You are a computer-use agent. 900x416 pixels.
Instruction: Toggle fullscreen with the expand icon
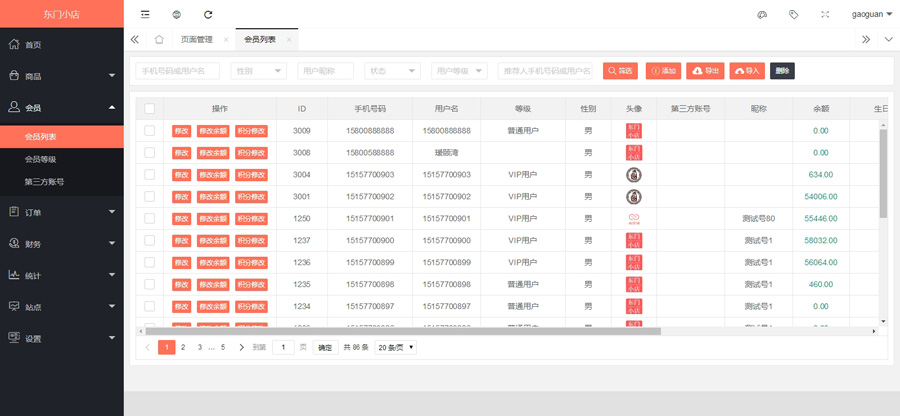coord(825,15)
